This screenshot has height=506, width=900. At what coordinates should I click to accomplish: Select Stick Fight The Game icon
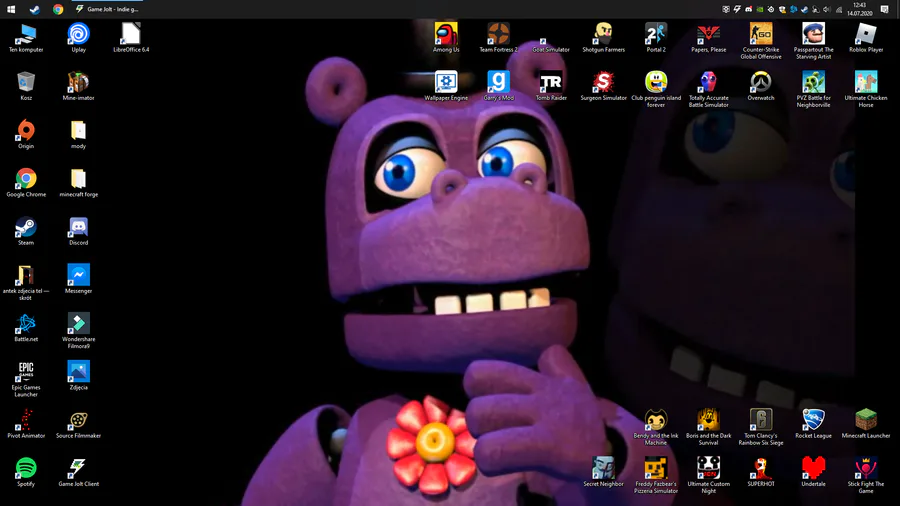click(x=866, y=476)
